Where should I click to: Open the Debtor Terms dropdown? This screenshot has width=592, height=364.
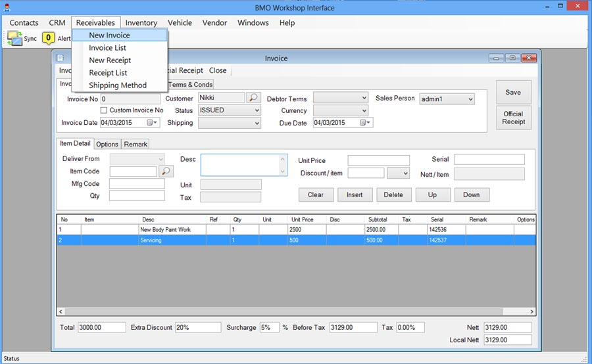pos(364,98)
